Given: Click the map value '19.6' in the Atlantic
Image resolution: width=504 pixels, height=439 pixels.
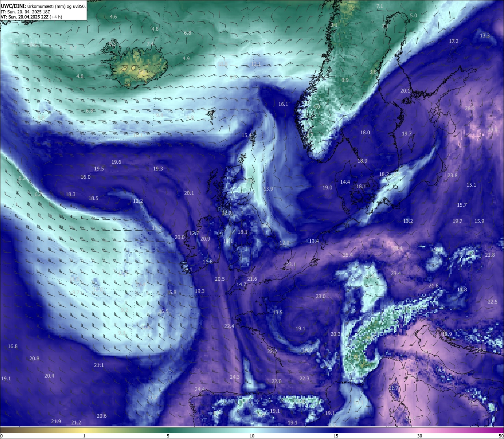Looking at the screenshot, I should [116, 162].
